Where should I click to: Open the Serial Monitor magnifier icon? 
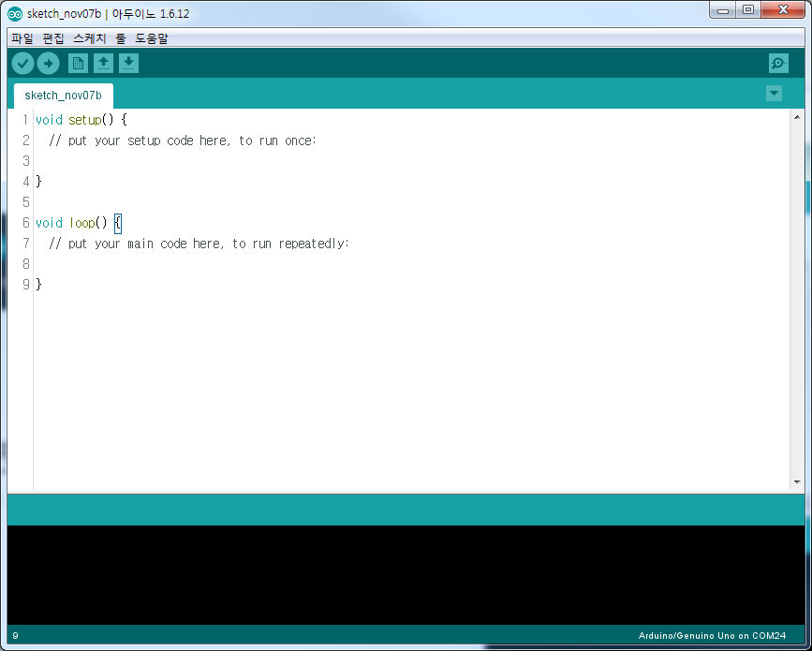(x=778, y=63)
